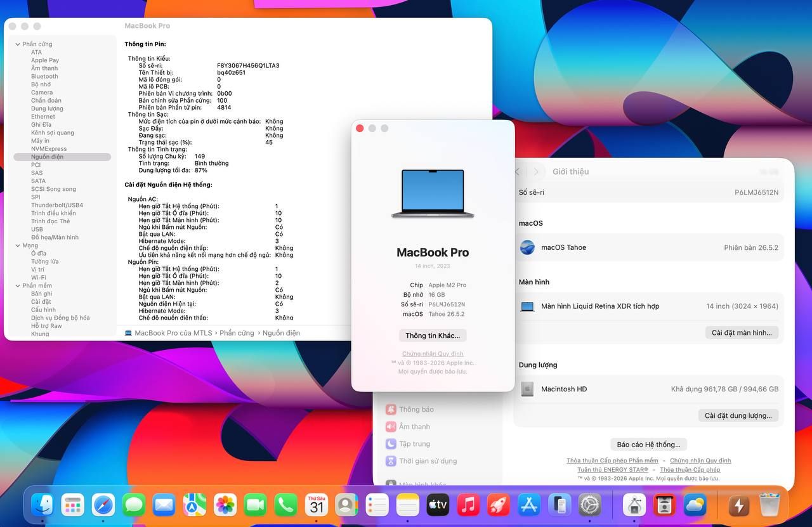
Task: Open System Settings gear icon in Dock
Action: 590,505
